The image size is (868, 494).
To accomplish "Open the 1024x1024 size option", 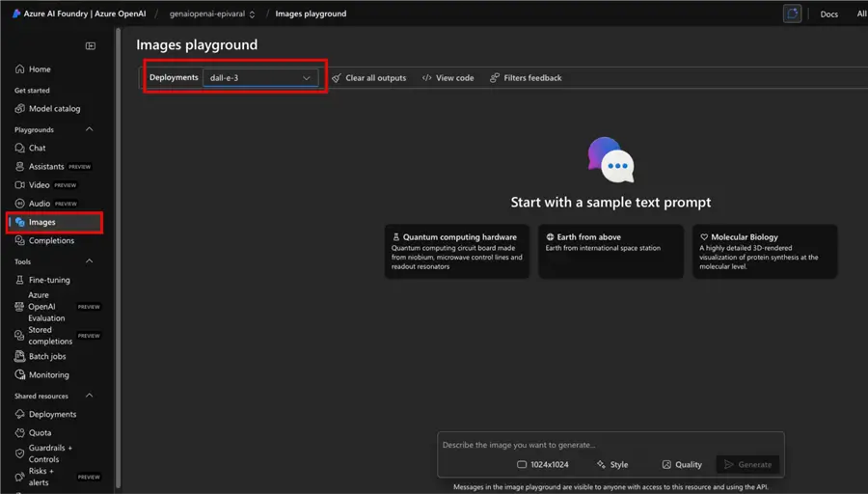I will coord(543,465).
